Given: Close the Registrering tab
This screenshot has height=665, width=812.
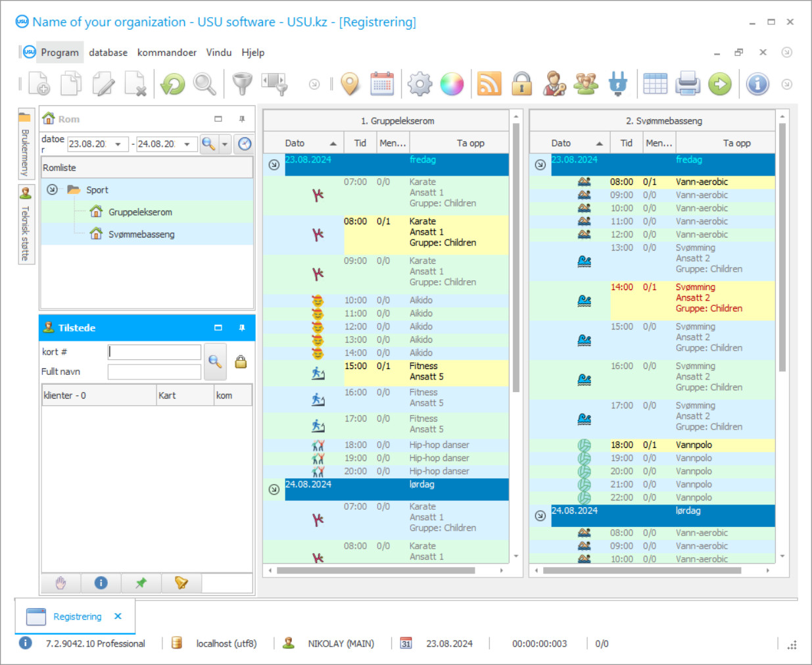Looking at the screenshot, I should click(118, 616).
